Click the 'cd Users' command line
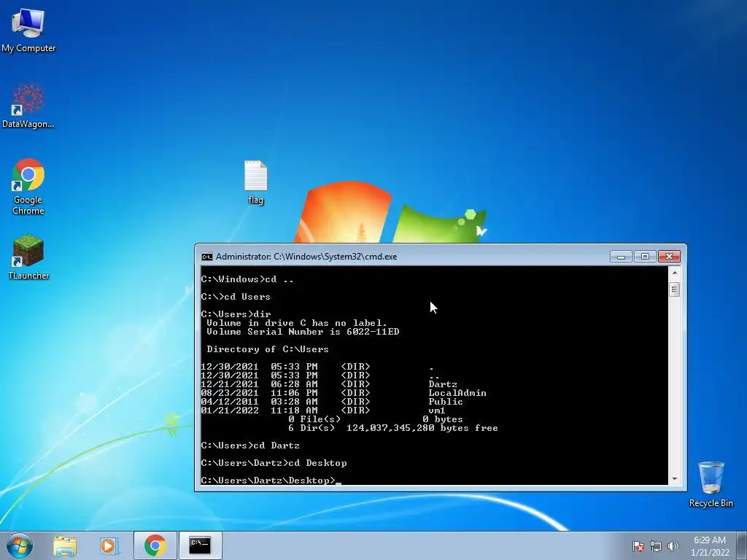The image size is (747, 560). pyautogui.click(x=236, y=297)
